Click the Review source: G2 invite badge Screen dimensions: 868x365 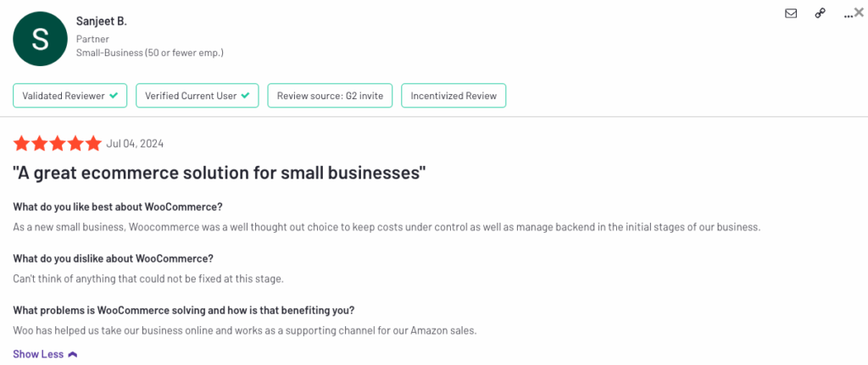(330, 96)
